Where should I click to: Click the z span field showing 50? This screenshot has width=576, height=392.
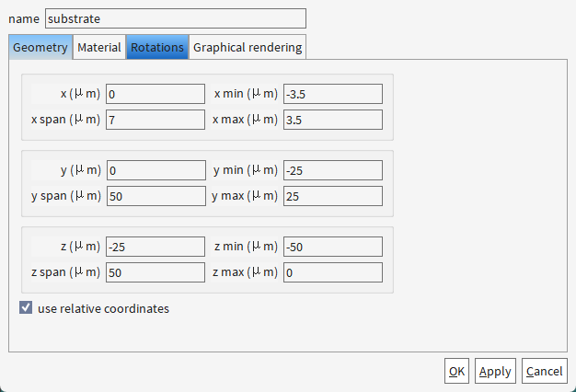(156, 272)
